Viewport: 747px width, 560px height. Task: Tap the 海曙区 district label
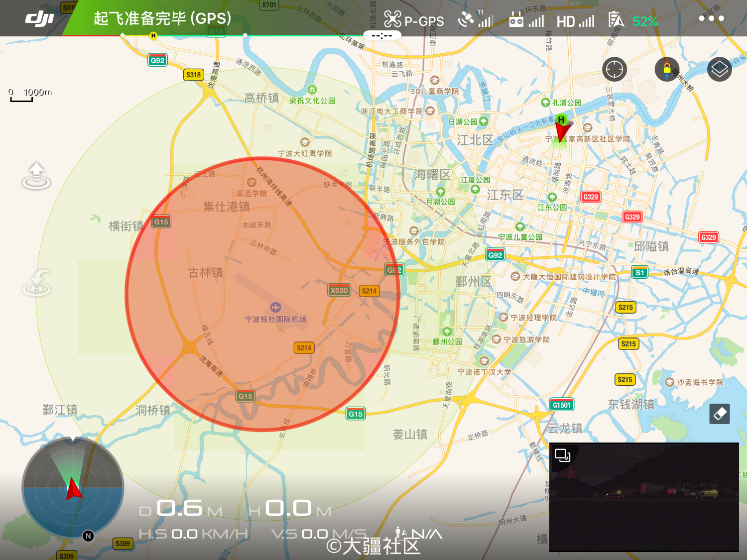coord(433,175)
